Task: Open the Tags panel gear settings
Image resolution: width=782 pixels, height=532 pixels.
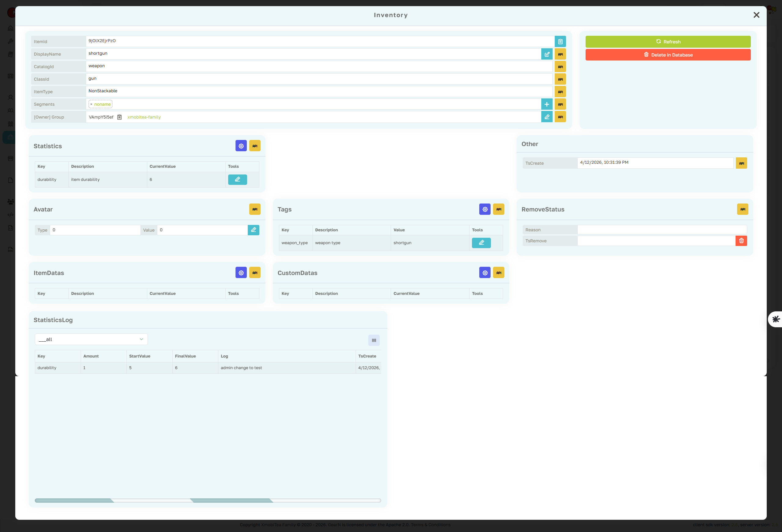Action: (x=484, y=209)
